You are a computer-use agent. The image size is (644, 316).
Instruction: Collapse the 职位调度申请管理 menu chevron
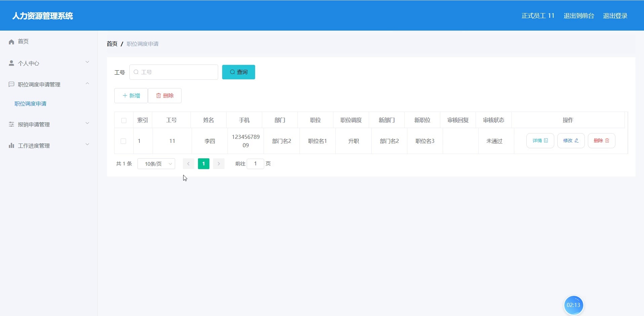tap(87, 83)
